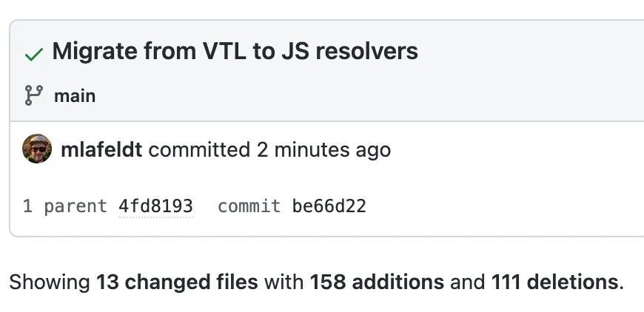Click the word 'Showing' in the summary
Viewport: 644px width, 312px height.
pos(50,282)
